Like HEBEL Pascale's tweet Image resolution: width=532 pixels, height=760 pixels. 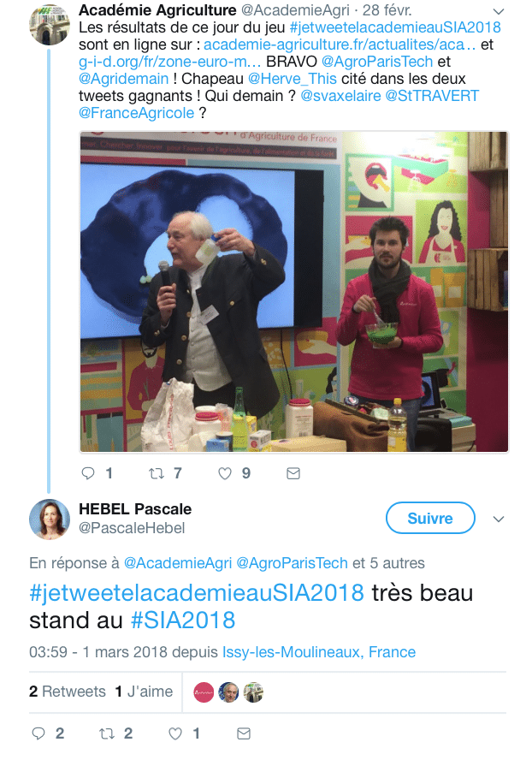click(x=175, y=733)
